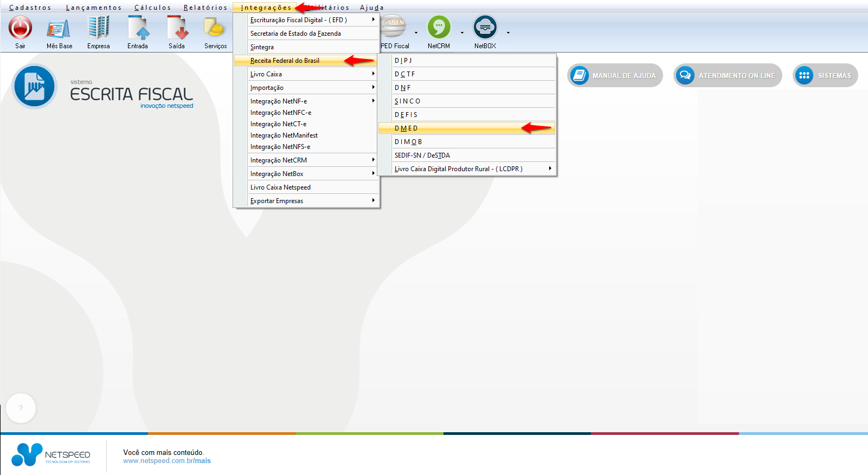Launch the NetCRM chat icon
This screenshot has width=868, height=475.
(439, 27)
